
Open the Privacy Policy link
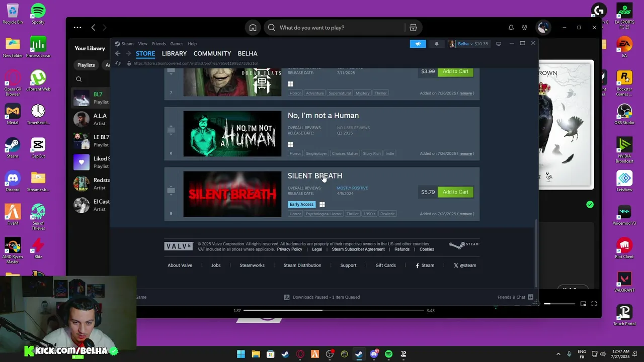pyautogui.click(x=289, y=249)
